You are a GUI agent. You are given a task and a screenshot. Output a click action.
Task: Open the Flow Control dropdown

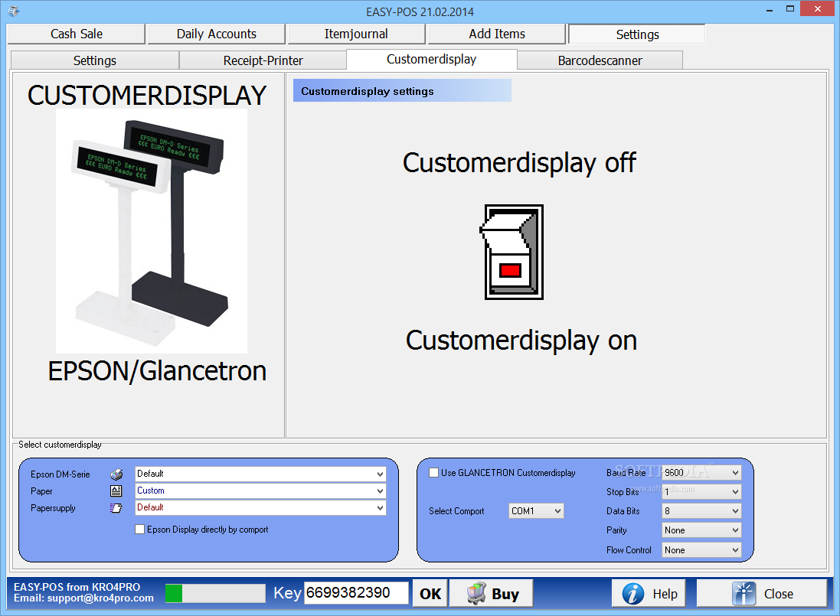[701, 549]
